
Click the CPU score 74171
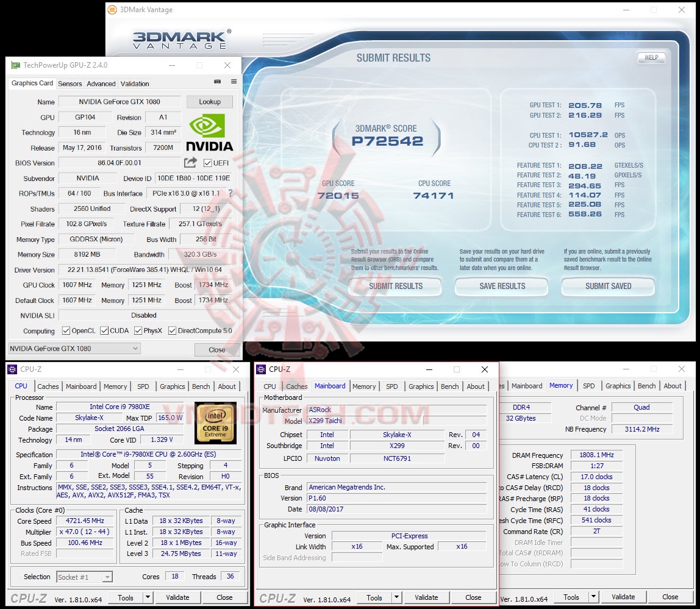pyautogui.click(x=433, y=196)
